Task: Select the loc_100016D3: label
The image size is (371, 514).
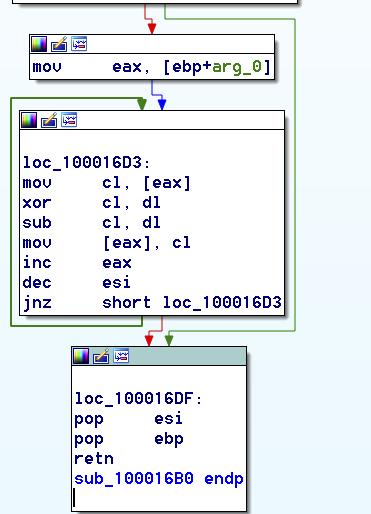Action: point(86,163)
